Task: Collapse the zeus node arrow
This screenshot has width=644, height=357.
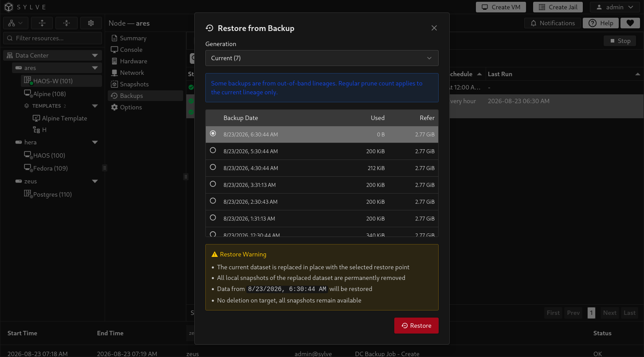Action: click(95, 181)
